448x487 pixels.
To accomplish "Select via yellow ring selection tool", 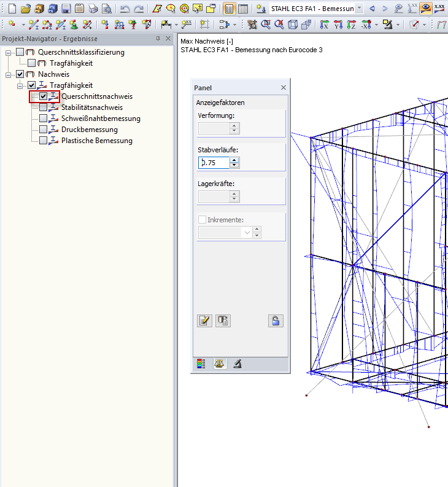I will (184, 9).
